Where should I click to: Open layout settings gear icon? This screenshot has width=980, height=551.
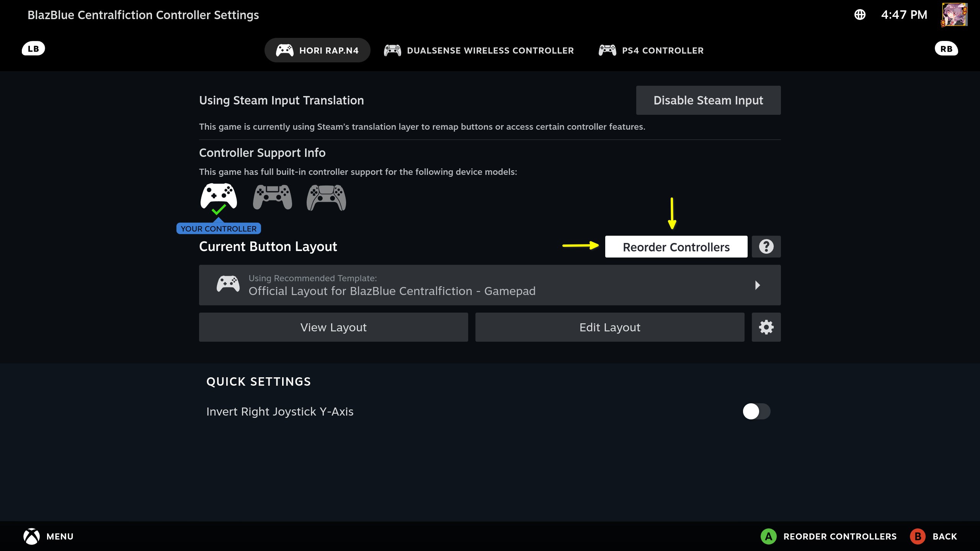pyautogui.click(x=766, y=327)
